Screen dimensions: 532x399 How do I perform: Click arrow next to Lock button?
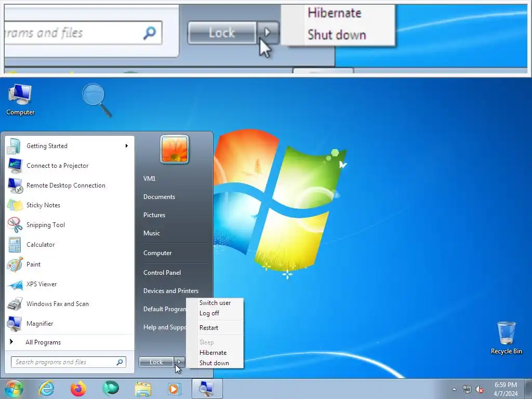(x=179, y=362)
